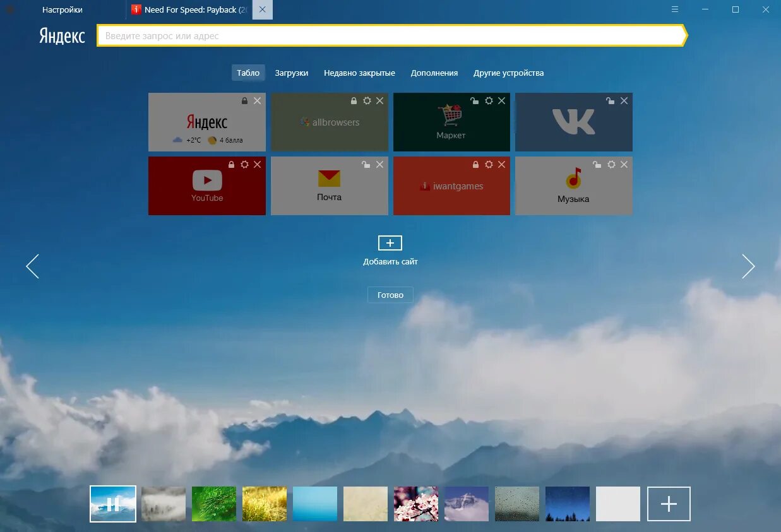Click the Готово button
This screenshot has height=532, width=781.
tap(390, 295)
